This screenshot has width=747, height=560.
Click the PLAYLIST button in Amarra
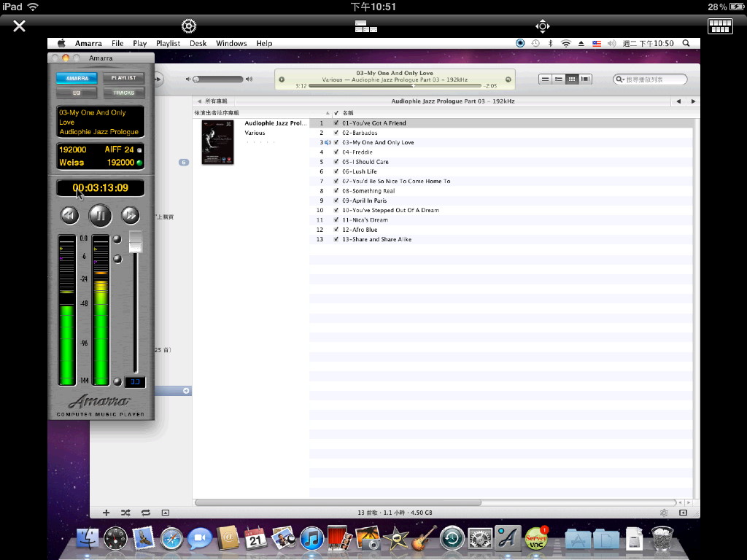124,77
